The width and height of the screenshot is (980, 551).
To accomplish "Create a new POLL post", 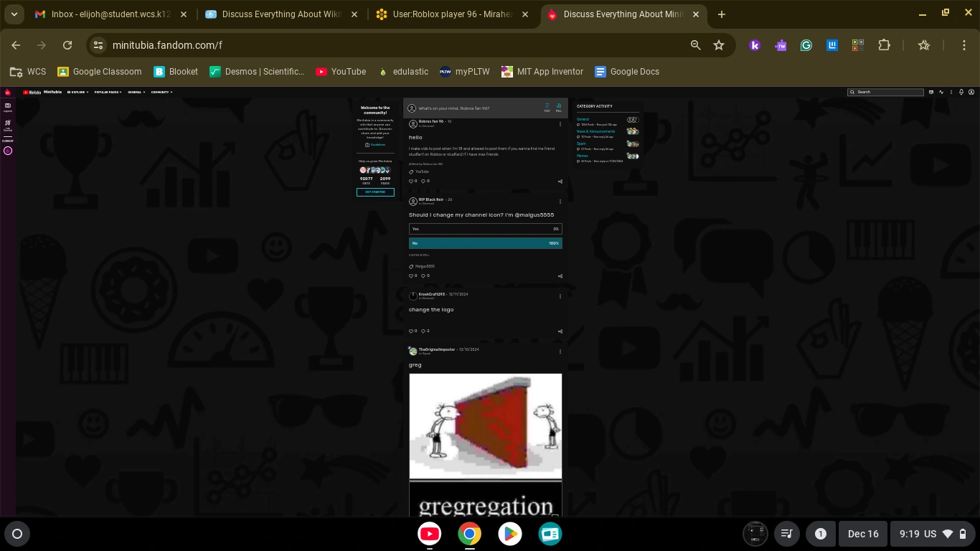I will tap(559, 108).
